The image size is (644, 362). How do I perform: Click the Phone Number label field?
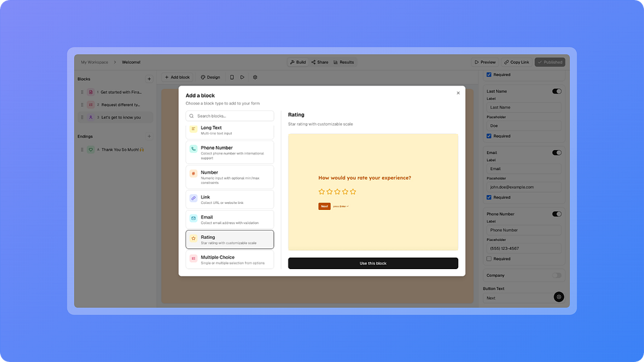pos(524,230)
